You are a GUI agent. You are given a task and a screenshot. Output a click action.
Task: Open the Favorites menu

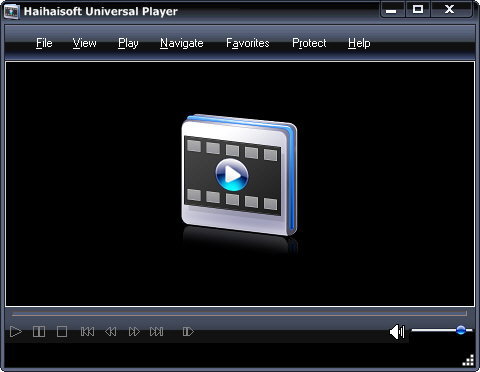pyautogui.click(x=248, y=43)
